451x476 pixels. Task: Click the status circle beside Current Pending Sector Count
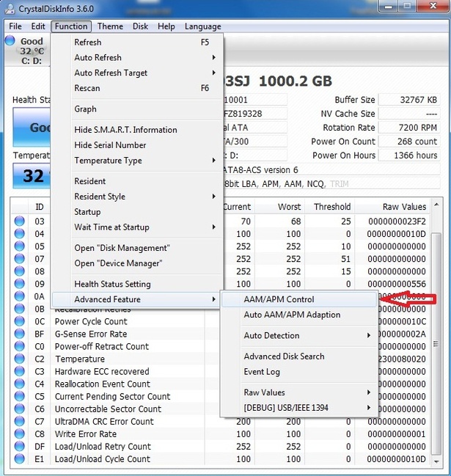point(19,396)
